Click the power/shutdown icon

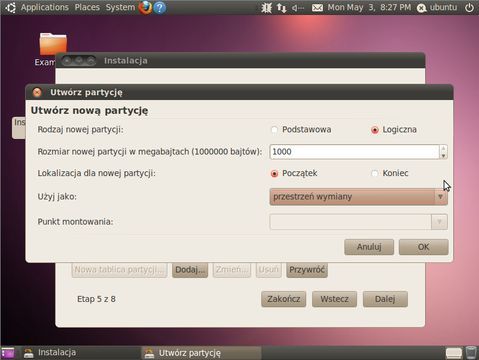(469, 7)
